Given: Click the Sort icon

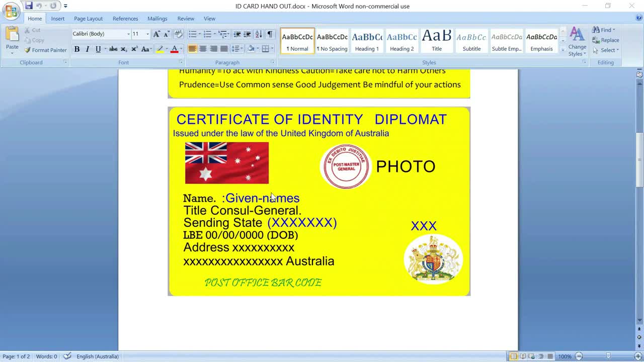Looking at the screenshot, I should (x=259, y=34).
